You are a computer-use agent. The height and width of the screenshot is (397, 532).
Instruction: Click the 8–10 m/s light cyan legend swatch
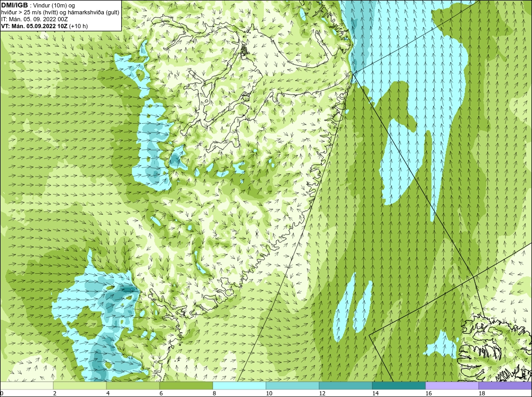(x=239, y=385)
